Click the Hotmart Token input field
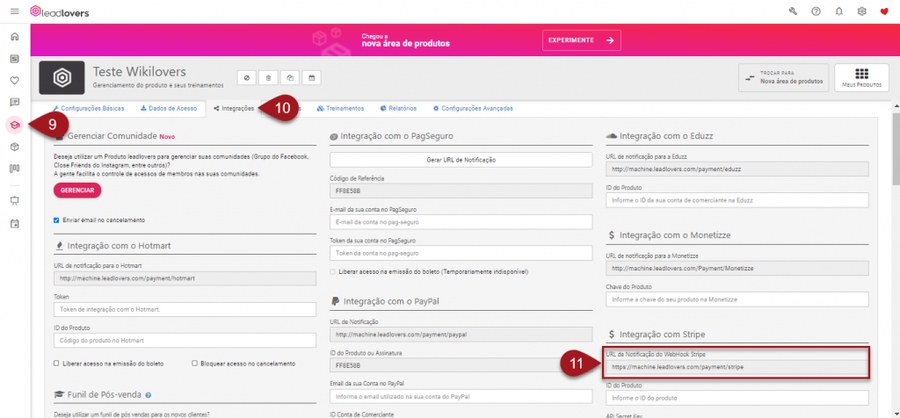Screen dimensions: 900x418 pos(175,310)
